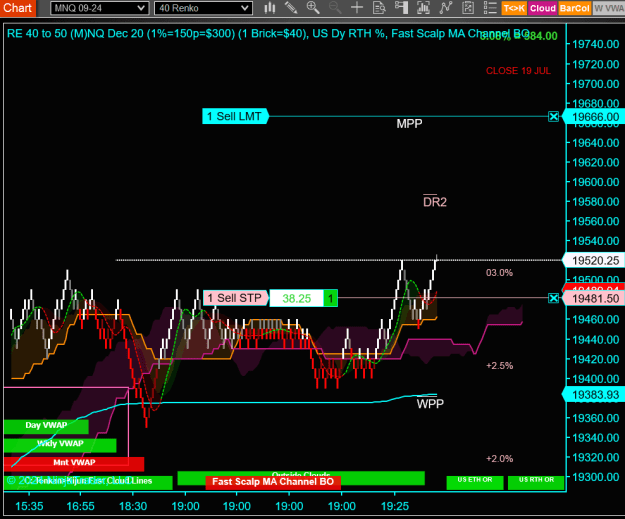Click the 19300.00 price axis label
Image resolution: width=625 pixels, height=519 pixels.
pyautogui.click(x=596, y=477)
